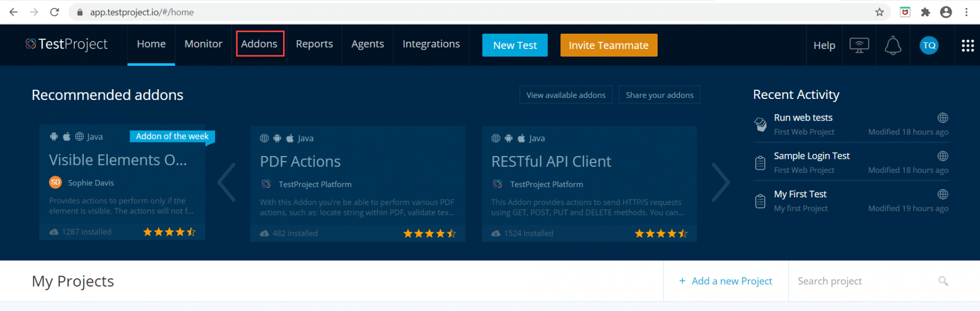This screenshot has height=311, width=980.
Task: Click the New Test button
Action: click(x=515, y=45)
